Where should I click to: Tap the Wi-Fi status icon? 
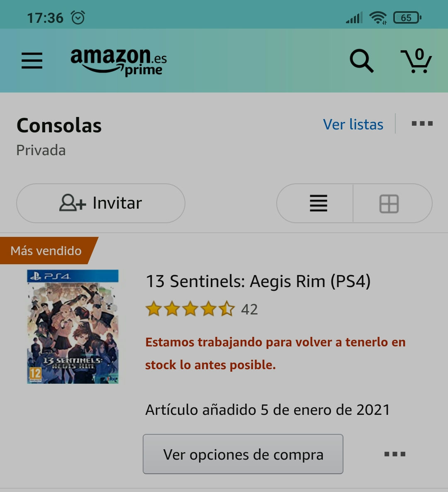pos(378,17)
